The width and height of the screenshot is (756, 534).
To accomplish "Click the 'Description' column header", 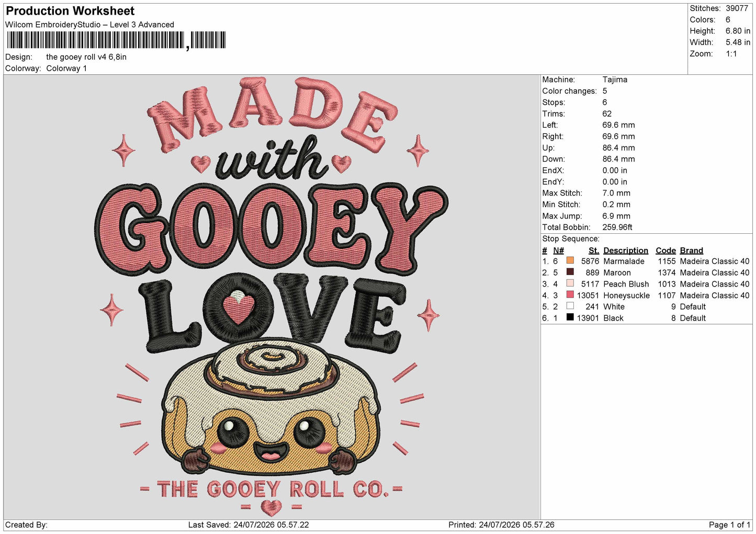I will [x=626, y=251].
